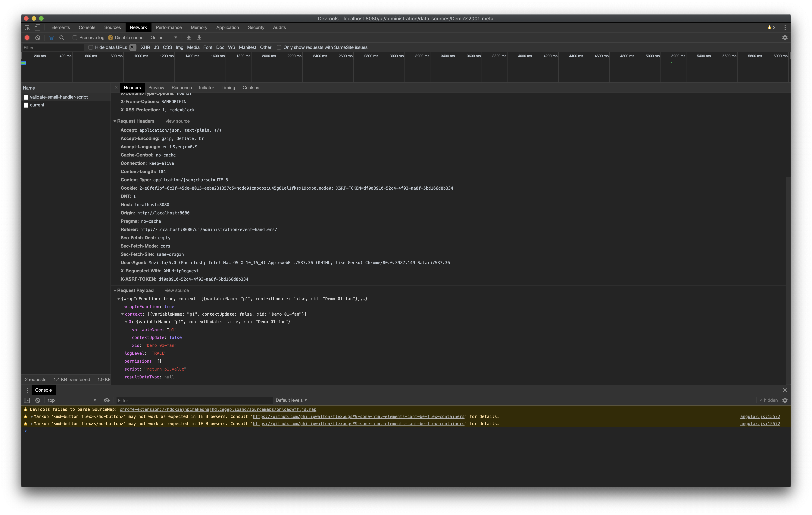Click view source next to Request Headers
The image size is (812, 515).
point(177,121)
